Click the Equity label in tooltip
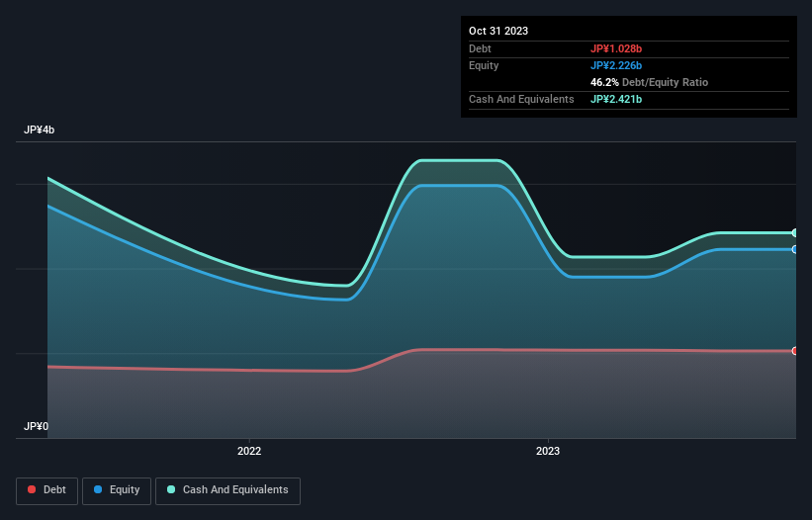The image size is (812, 520). click(x=484, y=65)
